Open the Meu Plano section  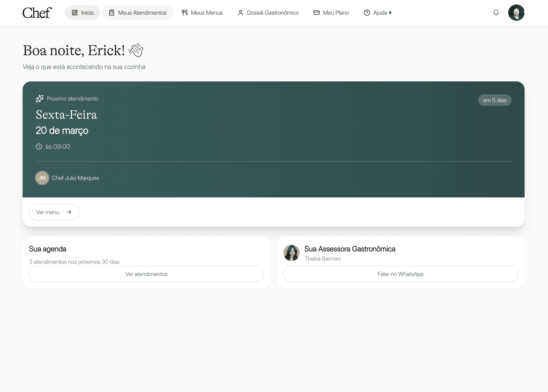coord(336,13)
